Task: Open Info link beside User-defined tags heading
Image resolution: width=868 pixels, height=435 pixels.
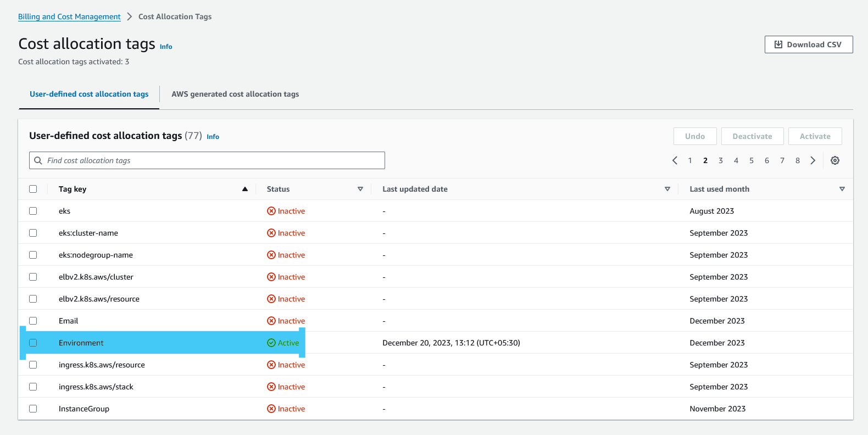Action: (x=213, y=137)
